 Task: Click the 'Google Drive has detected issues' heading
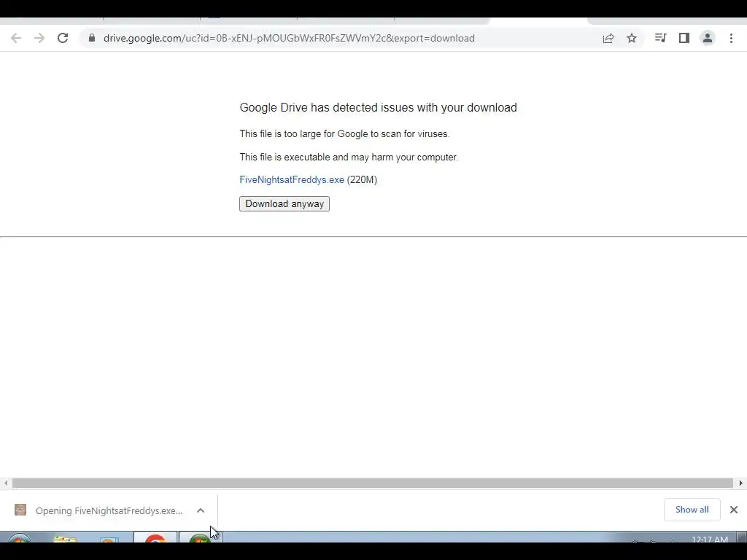click(378, 108)
